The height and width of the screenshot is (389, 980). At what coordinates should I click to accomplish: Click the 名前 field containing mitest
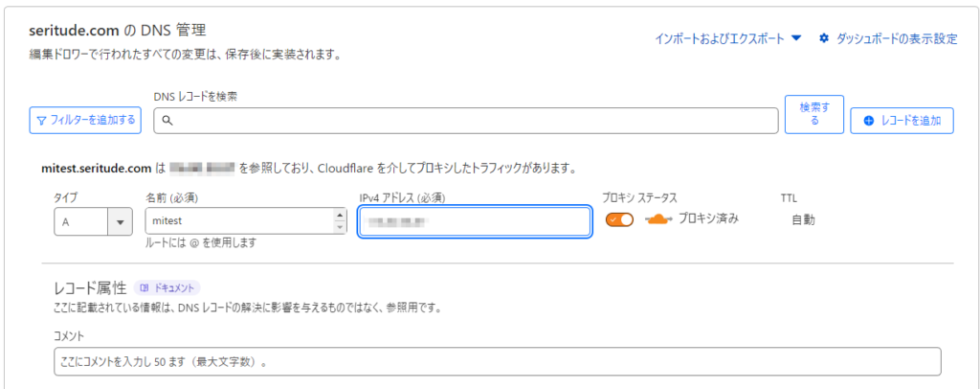246,221
